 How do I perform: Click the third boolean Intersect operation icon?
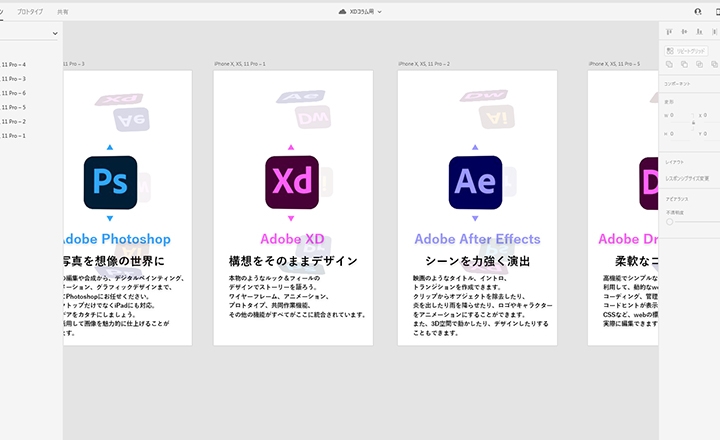pos(699,64)
